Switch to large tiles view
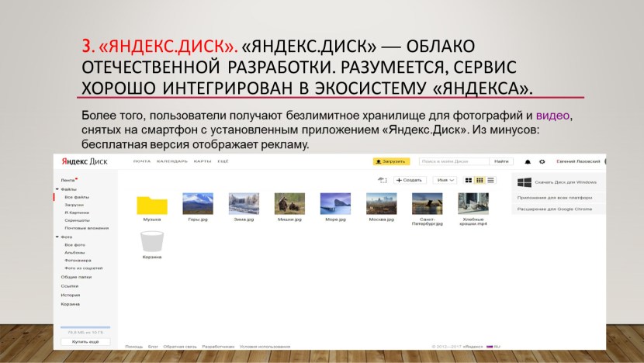 [x=469, y=180]
